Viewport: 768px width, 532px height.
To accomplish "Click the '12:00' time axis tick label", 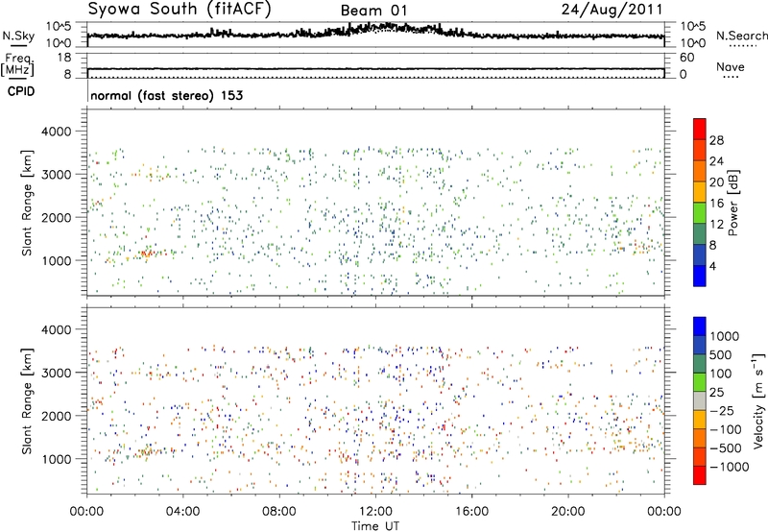I will click(x=375, y=512).
